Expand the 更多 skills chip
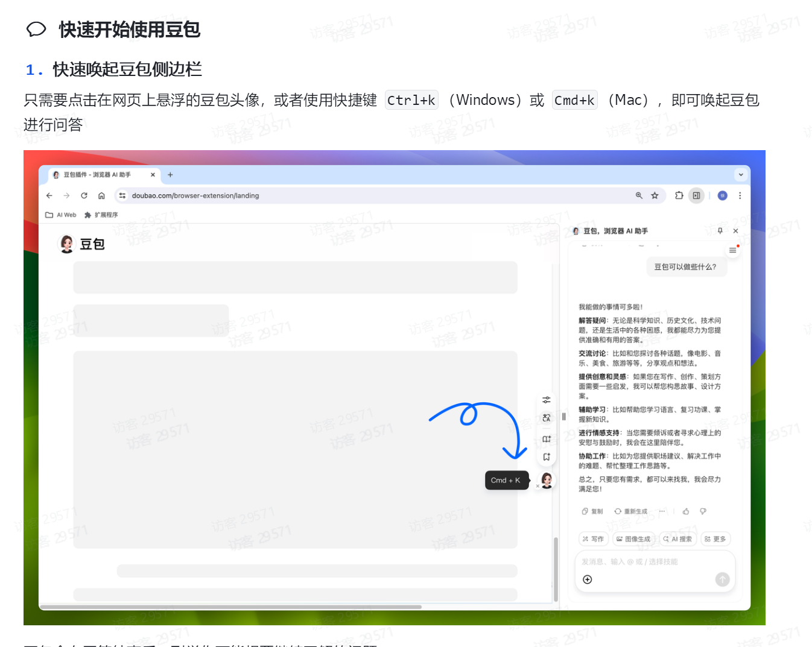The image size is (812, 647). [715, 539]
